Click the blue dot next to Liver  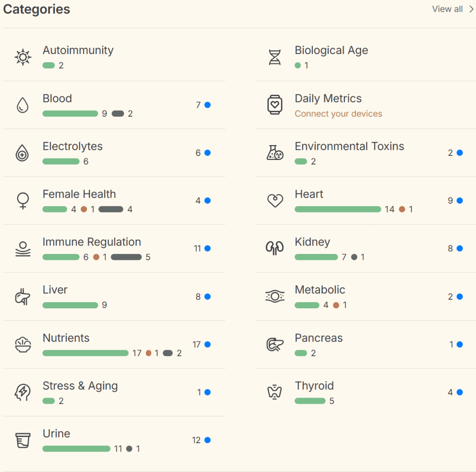(x=207, y=297)
